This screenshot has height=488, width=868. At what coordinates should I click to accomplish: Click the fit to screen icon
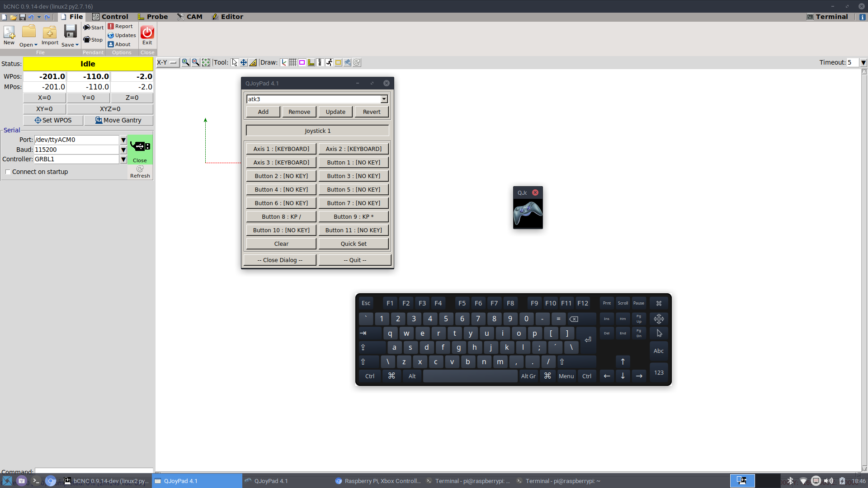206,62
